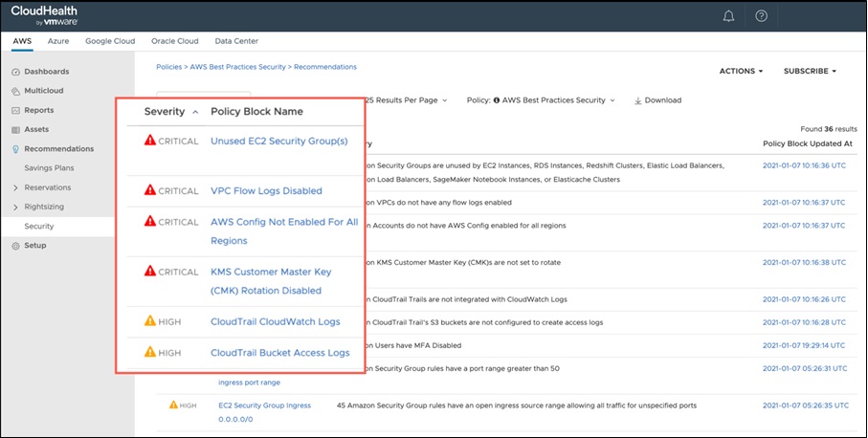Open Dashboards in the sidebar
The image size is (868, 438).
[x=47, y=72]
